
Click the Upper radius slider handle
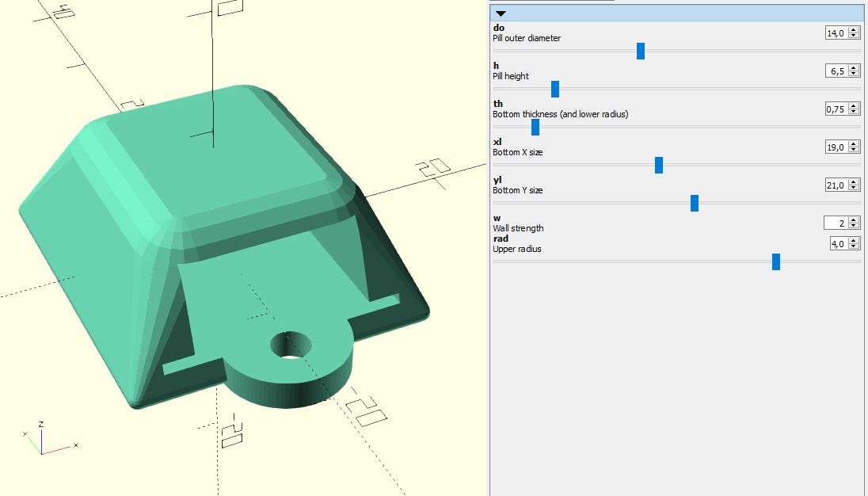point(776,261)
